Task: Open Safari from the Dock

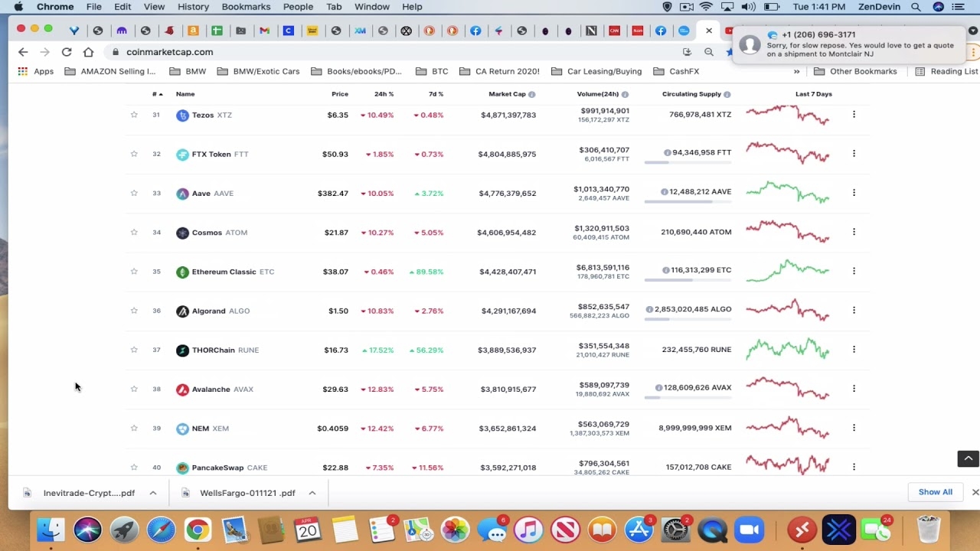Action: pos(161,530)
